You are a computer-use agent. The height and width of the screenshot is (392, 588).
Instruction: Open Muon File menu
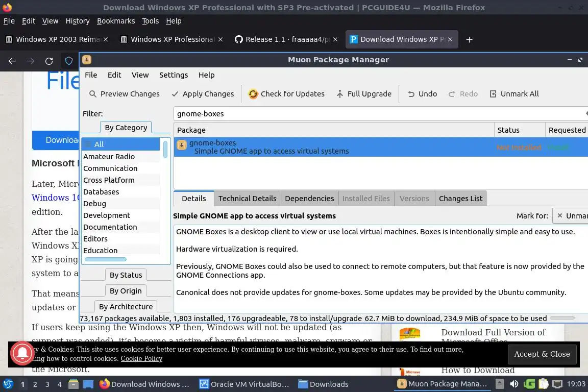(x=91, y=75)
